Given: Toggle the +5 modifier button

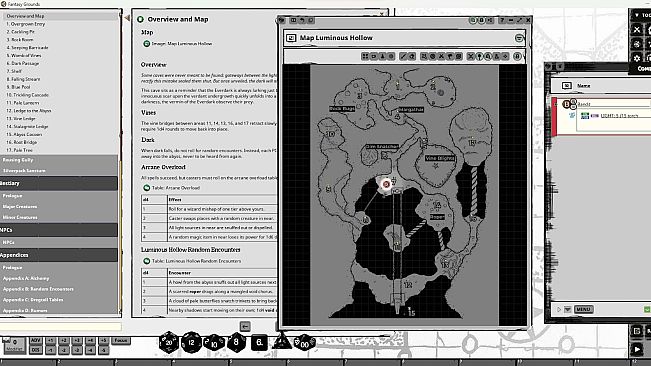Looking at the screenshot, I should coord(103,341).
